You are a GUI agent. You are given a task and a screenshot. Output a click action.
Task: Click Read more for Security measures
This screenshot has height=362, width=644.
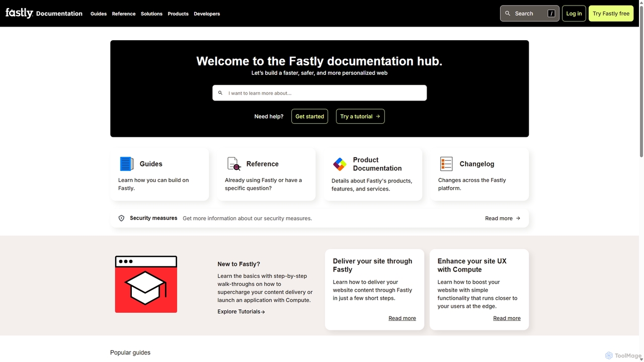tap(503, 218)
